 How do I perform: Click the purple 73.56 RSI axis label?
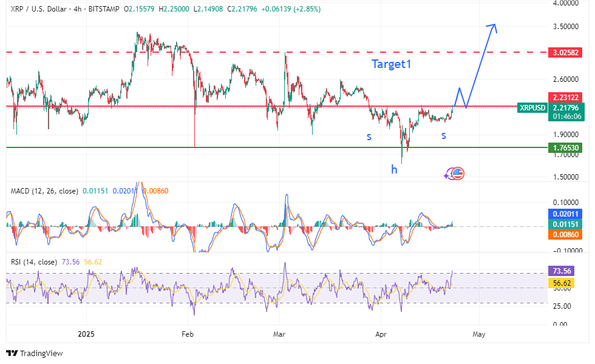[x=562, y=271]
